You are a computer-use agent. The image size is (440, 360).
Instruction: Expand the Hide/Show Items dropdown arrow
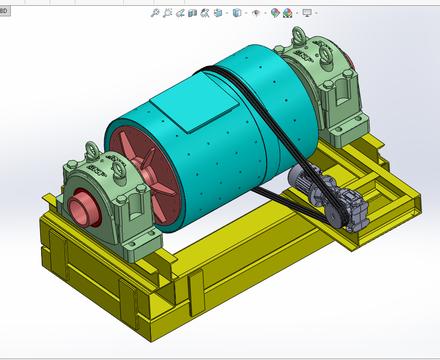pos(265,13)
